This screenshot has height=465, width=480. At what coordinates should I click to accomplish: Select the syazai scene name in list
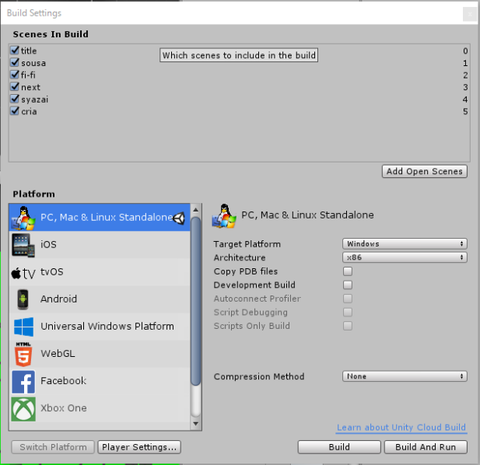pos(35,99)
